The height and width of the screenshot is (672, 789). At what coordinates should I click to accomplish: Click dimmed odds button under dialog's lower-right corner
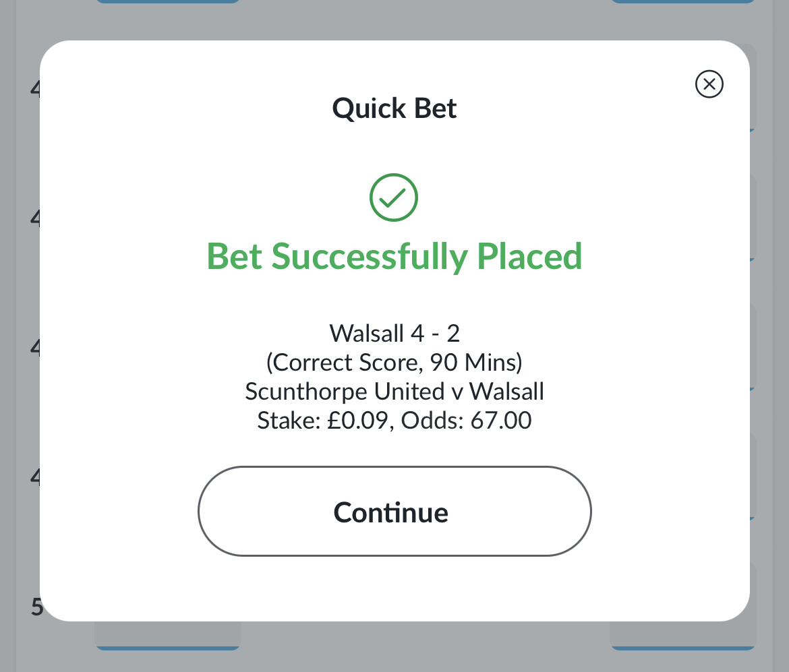(683, 636)
